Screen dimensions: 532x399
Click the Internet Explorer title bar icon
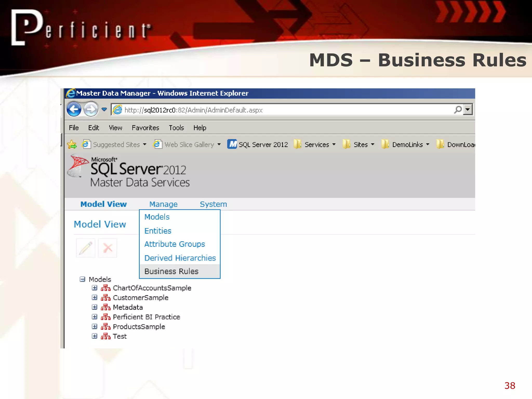coord(70,93)
